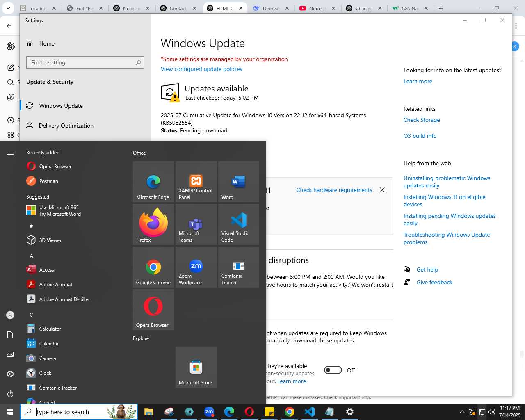Click the Start menu Power icon
Screen dimensions: 525x420
(10, 394)
